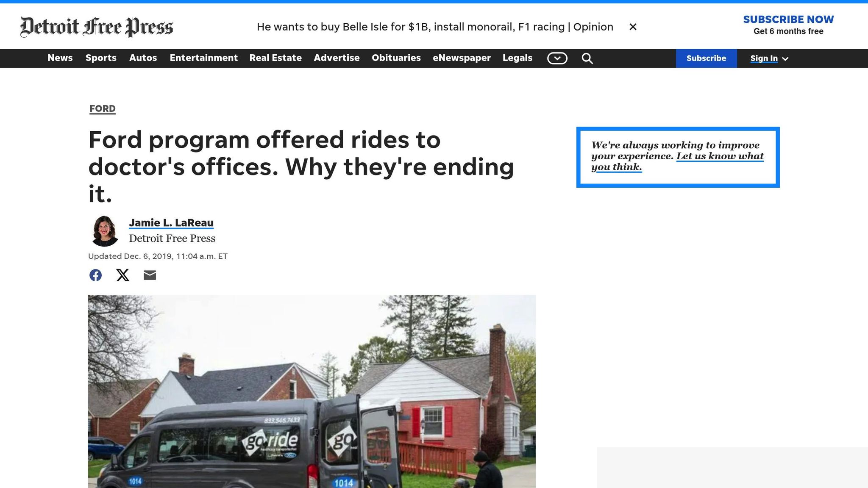Go to the Sports section
868x488 pixels.
(101, 58)
